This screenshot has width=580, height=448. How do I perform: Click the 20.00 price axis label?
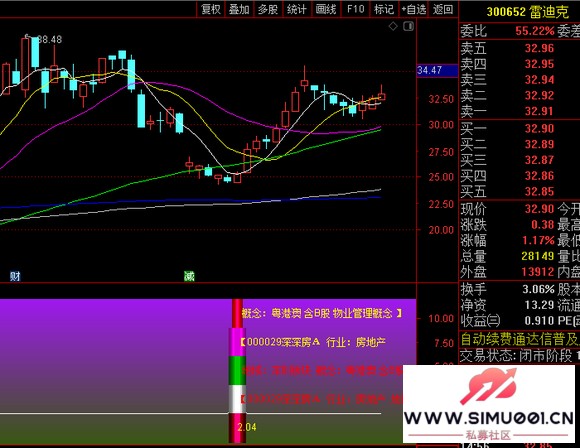click(x=441, y=230)
